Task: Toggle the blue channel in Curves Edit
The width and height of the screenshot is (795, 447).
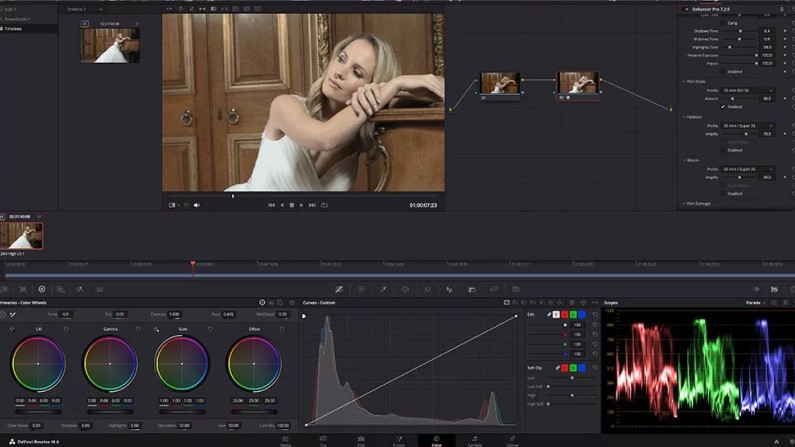Action: click(x=582, y=315)
